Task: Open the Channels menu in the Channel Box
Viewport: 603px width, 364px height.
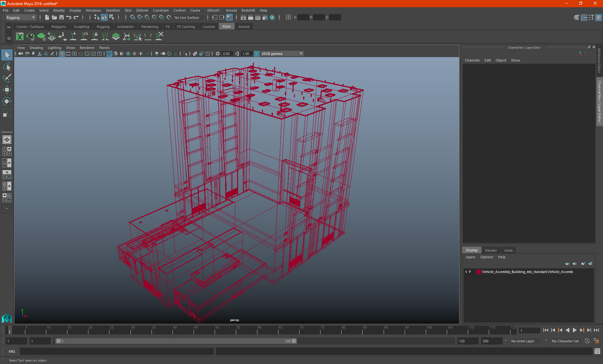Action: pos(472,60)
